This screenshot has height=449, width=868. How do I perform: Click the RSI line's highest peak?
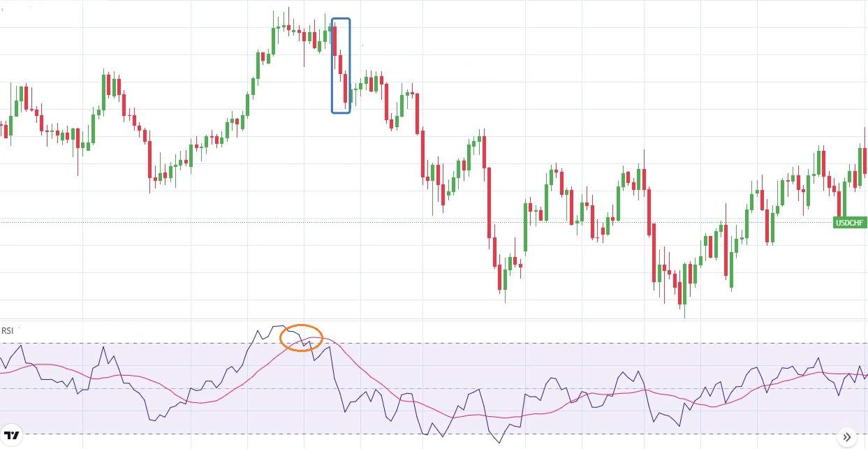coord(278,325)
